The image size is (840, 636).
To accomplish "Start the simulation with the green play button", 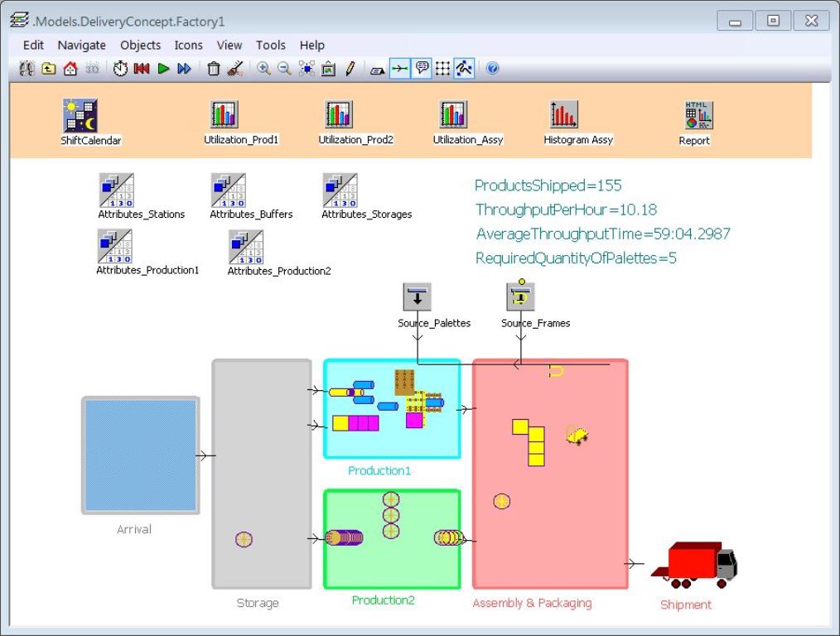I will [x=162, y=70].
